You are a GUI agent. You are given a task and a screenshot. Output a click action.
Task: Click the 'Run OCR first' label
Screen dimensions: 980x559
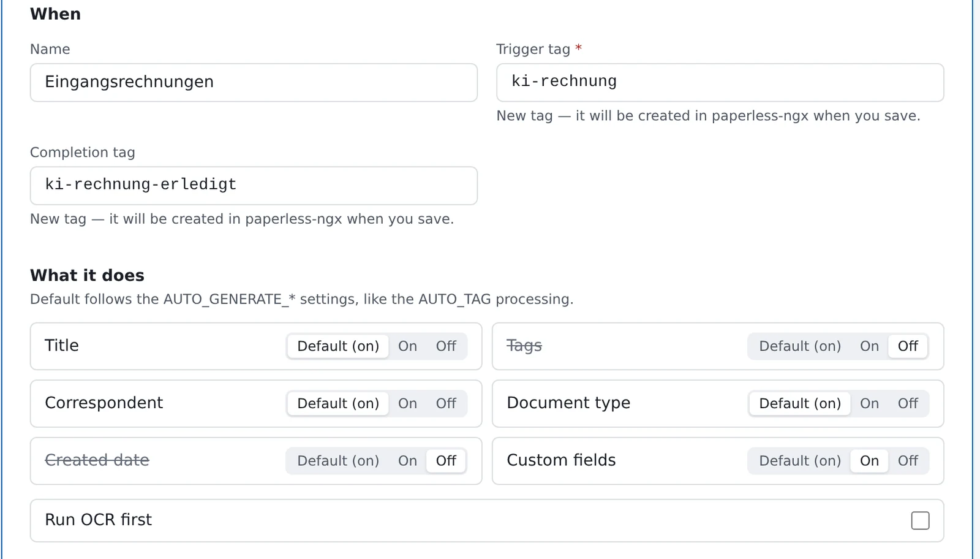coord(99,520)
